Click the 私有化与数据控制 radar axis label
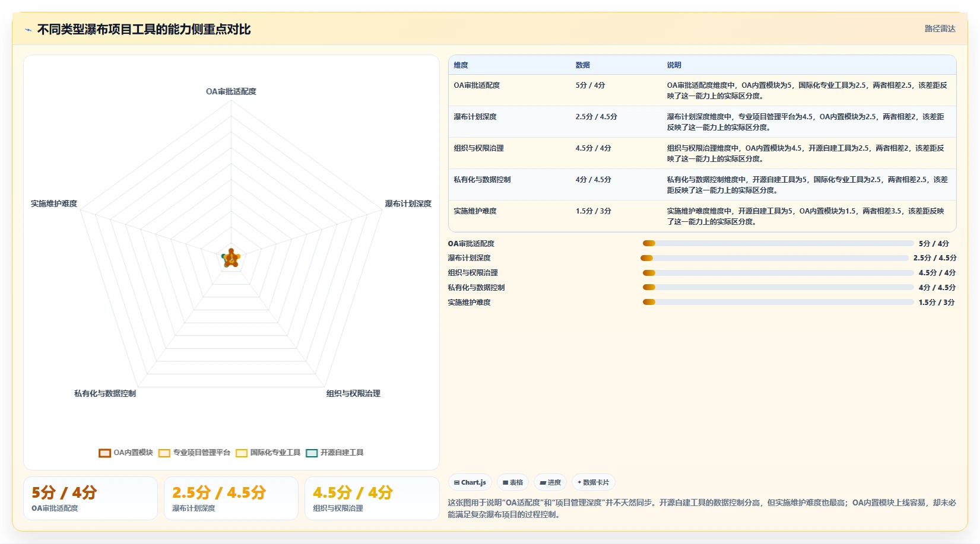 105,393
